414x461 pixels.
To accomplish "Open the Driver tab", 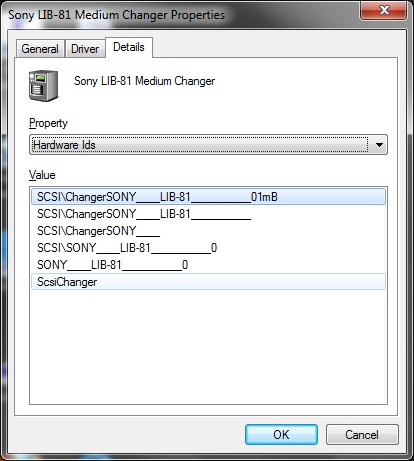I will 85,49.
